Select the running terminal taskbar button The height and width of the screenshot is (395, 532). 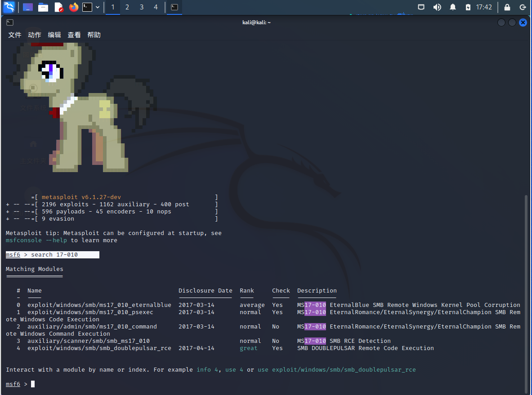click(x=174, y=7)
